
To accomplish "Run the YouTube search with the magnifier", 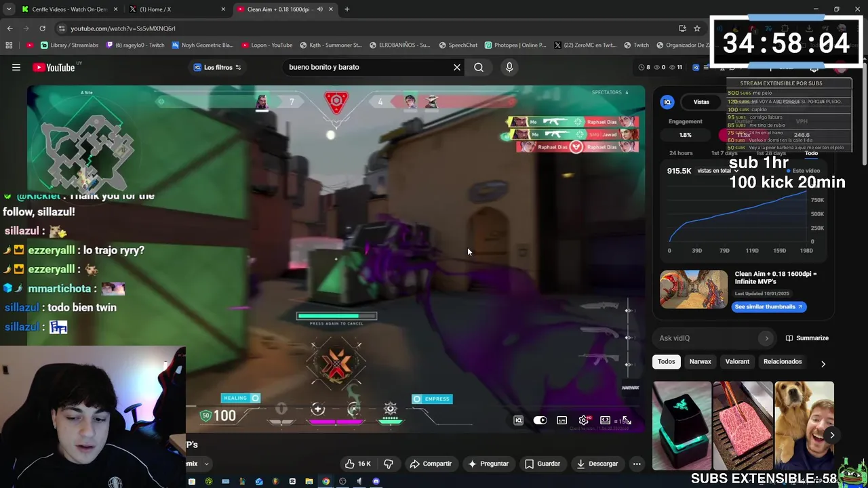I will click(479, 67).
